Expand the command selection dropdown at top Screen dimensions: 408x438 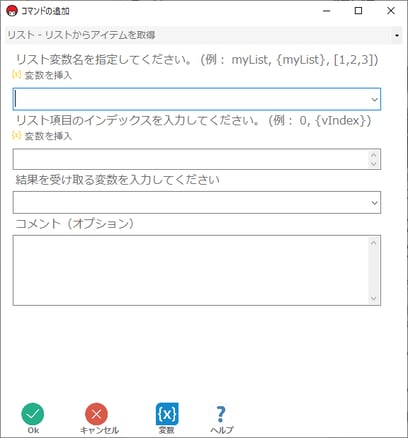[x=397, y=35]
